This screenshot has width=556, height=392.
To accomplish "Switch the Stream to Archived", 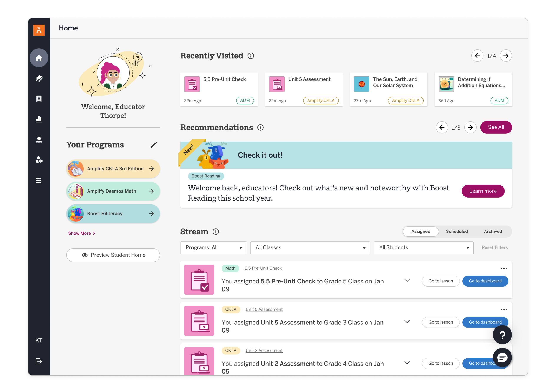I will click(x=493, y=231).
